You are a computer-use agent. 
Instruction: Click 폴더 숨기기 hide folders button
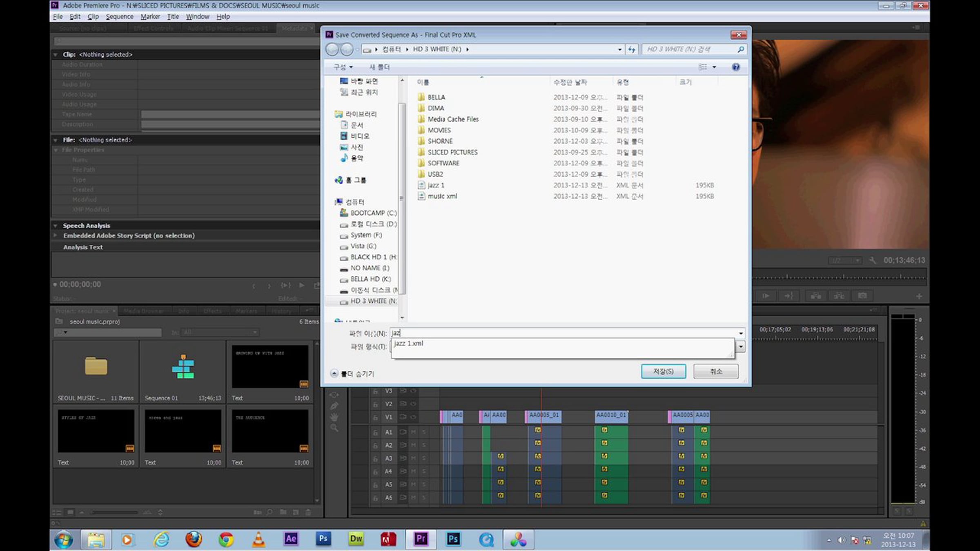tap(352, 374)
